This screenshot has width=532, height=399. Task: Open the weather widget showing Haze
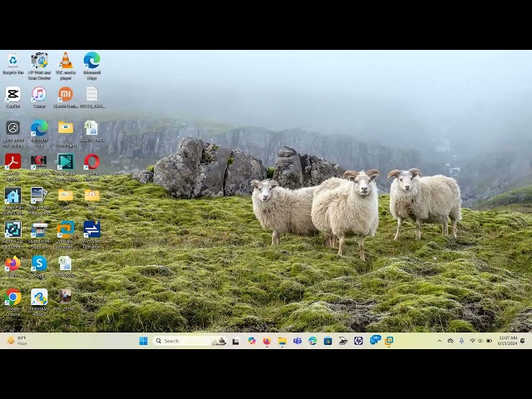tap(17, 341)
